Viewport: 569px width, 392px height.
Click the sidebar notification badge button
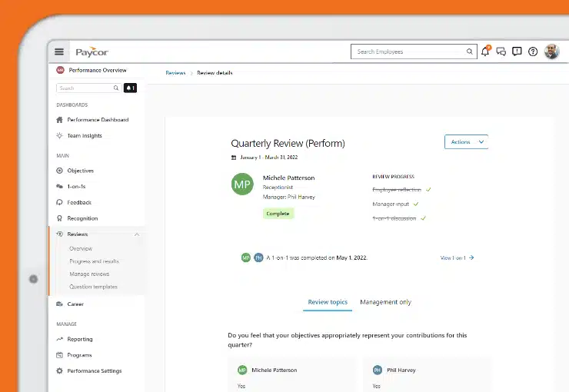point(130,88)
